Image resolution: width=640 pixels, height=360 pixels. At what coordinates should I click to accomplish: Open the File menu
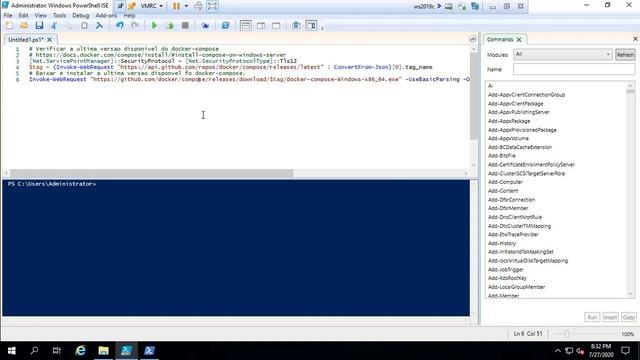8,16
